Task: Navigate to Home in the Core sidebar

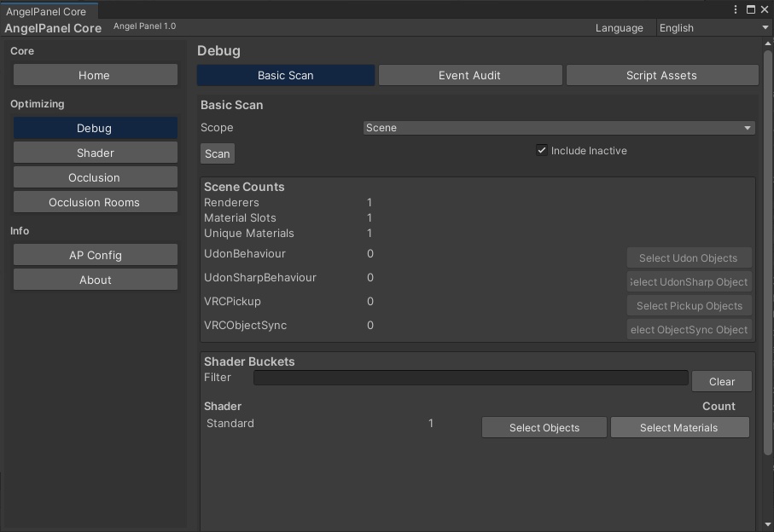Action: (x=95, y=75)
